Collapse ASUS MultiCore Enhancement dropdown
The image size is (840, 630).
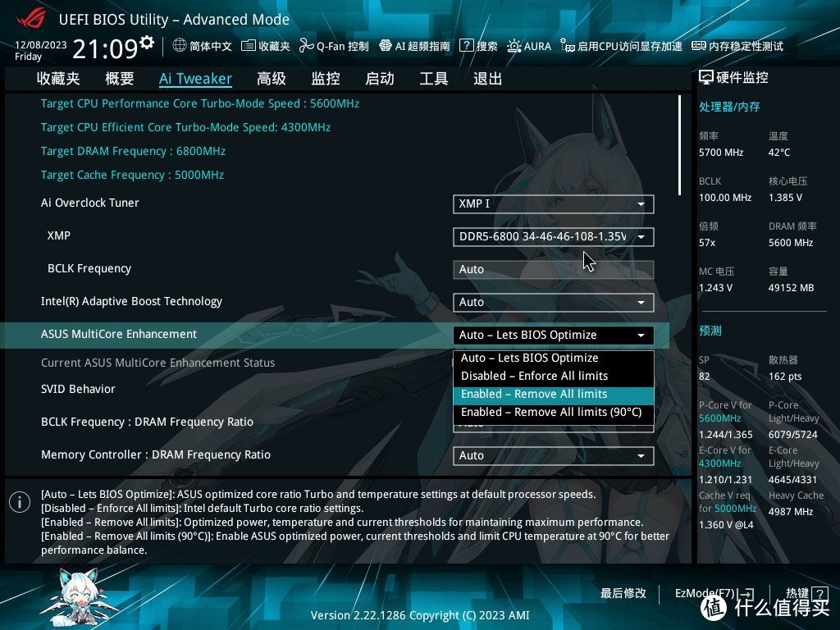554,336
